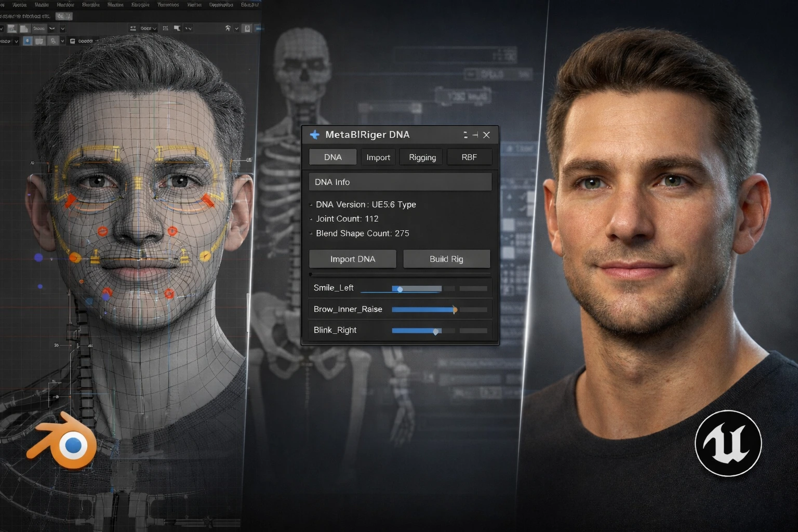Toggle the small box beside DNA Version
The image size is (798, 532).
(311, 205)
